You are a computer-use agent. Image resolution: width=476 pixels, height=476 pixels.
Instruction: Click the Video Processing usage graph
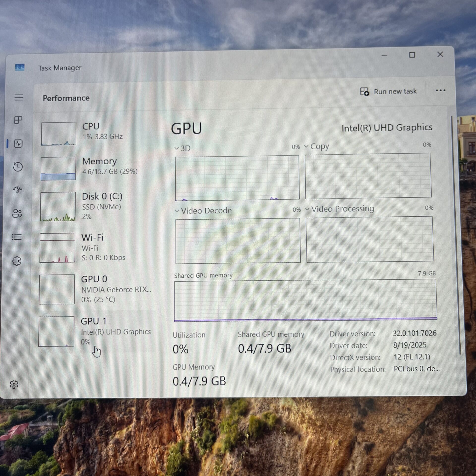point(370,239)
